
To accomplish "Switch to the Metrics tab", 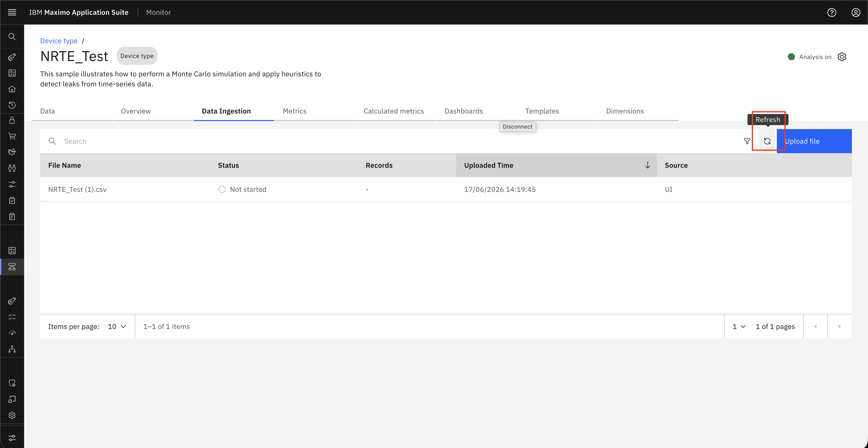I will click(x=315, y=111).
